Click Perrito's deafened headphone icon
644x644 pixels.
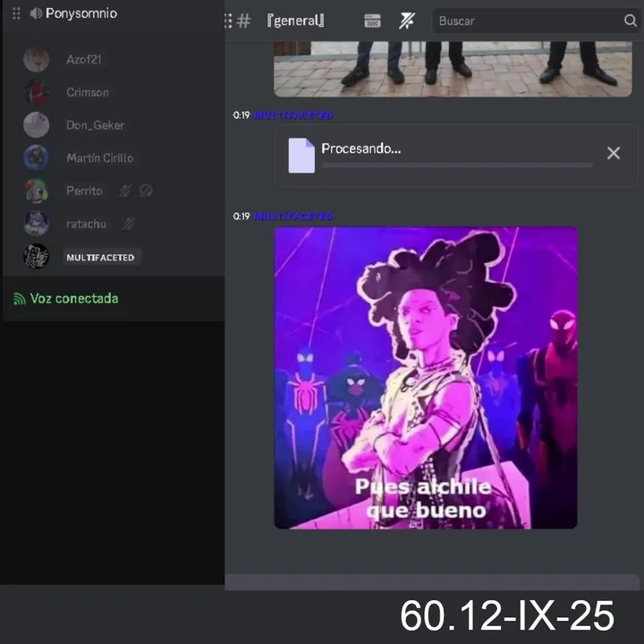click(x=146, y=191)
